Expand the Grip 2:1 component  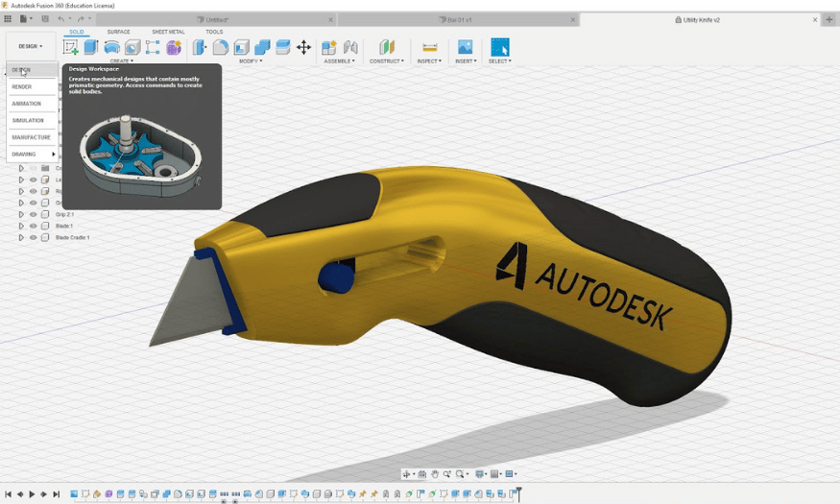pos(21,214)
